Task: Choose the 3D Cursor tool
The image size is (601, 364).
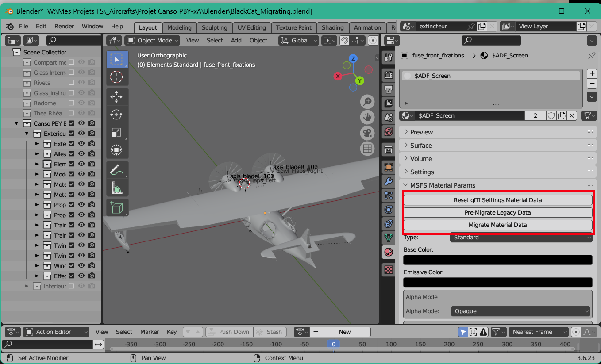Action: [x=116, y=77]
